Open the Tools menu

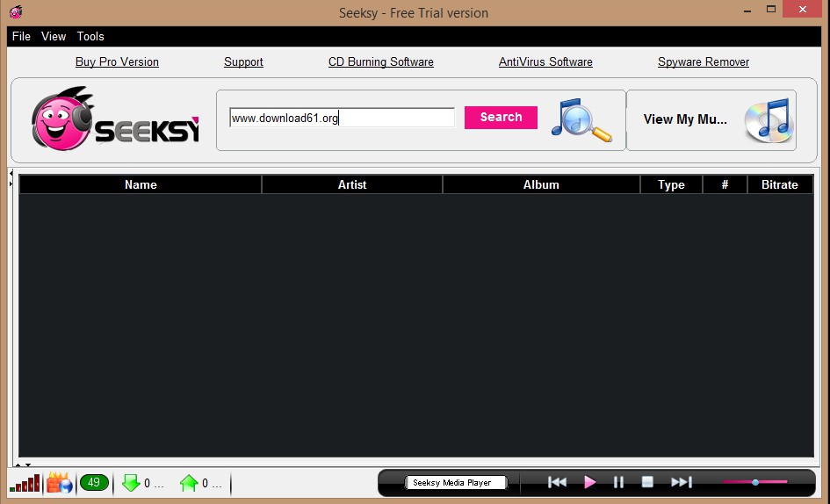coord(90,37)
